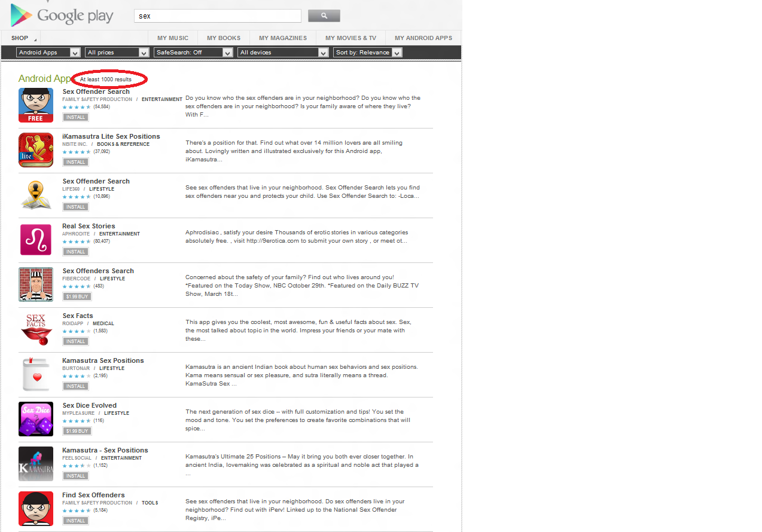Screen dimensions: 762x532
Task: Open Find Sex Offenders title link
Action: click(x=93, y=495)
